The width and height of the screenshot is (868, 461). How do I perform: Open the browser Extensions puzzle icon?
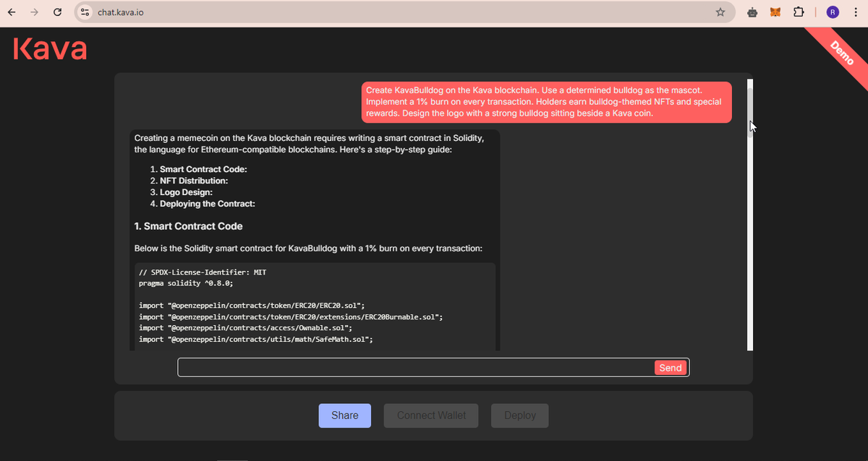(799, 12)
